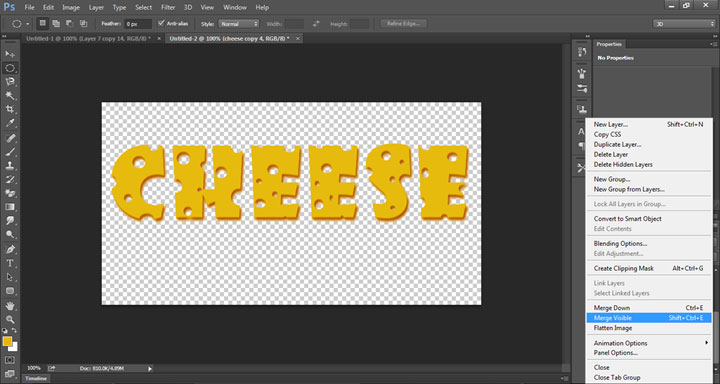The height and width of the screenshot is (384, 720).
Task: Open the Layer menu
Action: click(x=96, y=7)
